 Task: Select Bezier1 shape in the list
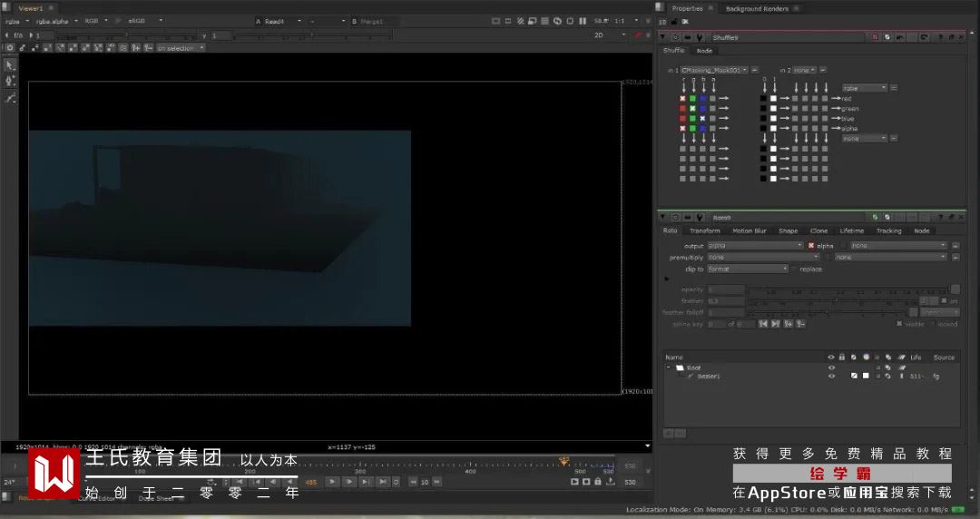click(x=709, y=376)
